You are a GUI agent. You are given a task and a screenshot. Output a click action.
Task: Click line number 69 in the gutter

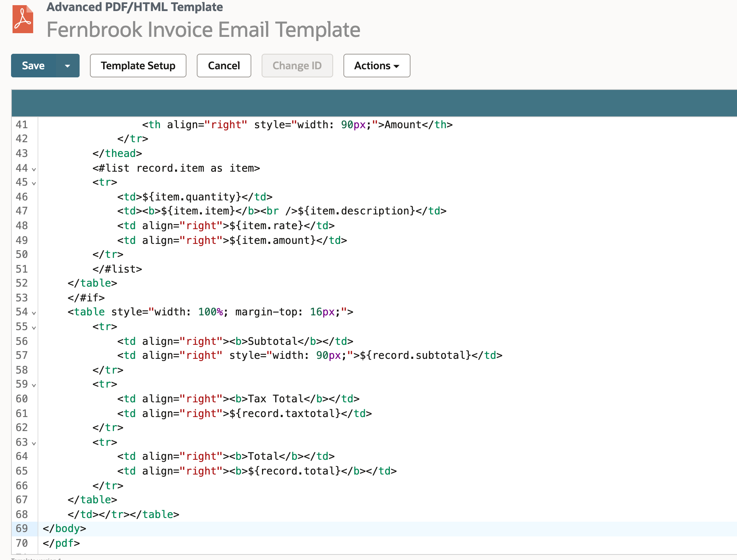coord(22,528)
